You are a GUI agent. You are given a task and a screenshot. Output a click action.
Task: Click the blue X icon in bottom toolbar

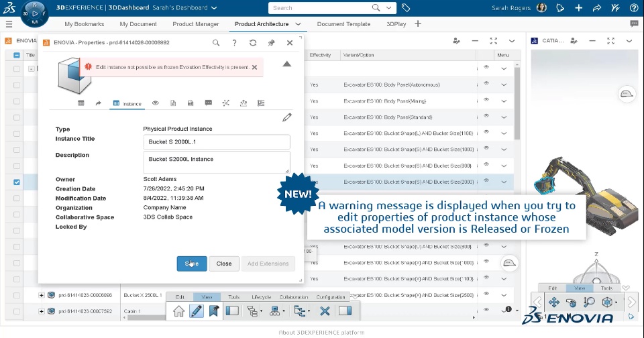[325, 311]
